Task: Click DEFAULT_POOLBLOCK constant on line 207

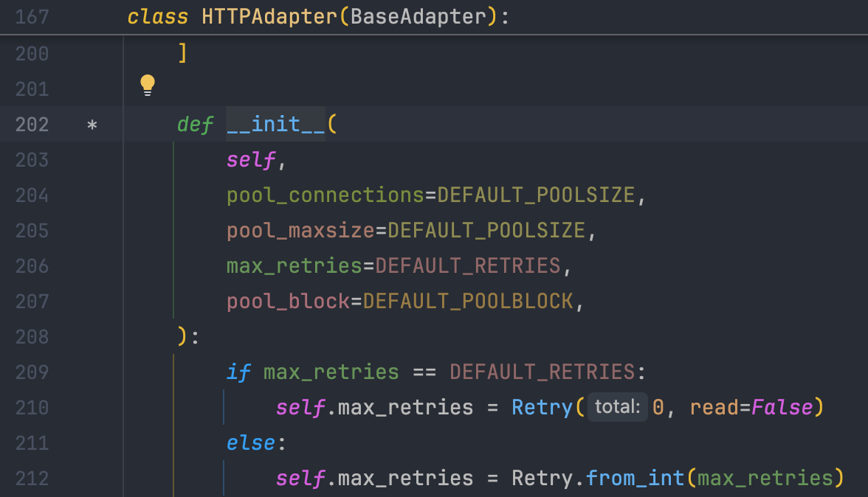Action: (x=468, y=302)
